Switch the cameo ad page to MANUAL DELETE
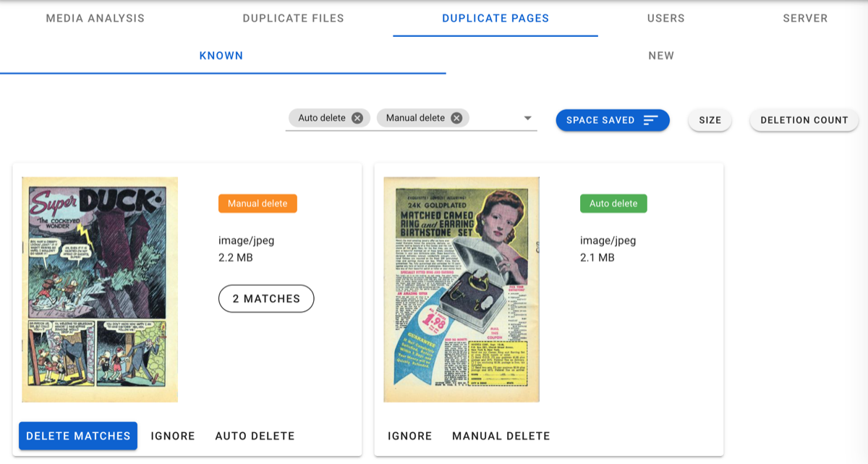 point(501,436)
